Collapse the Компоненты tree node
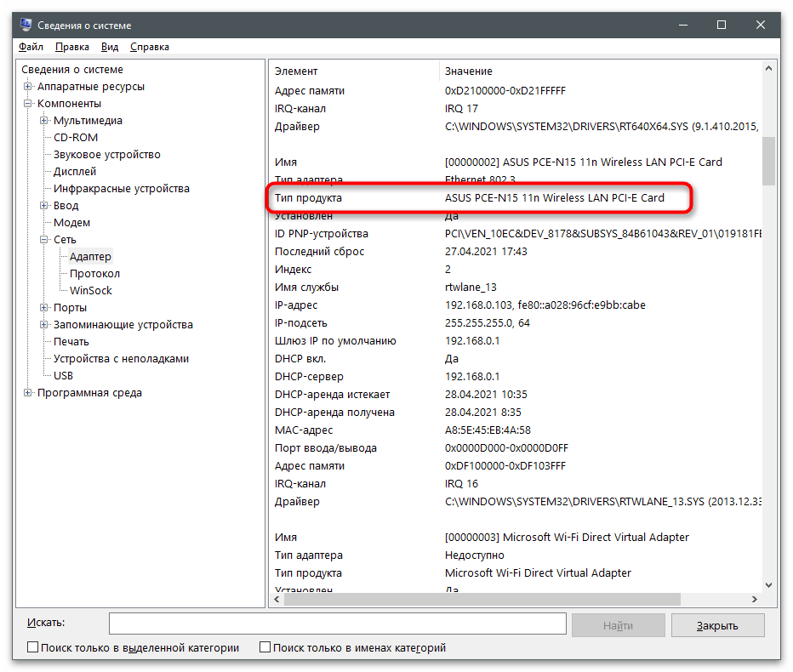 28,104
